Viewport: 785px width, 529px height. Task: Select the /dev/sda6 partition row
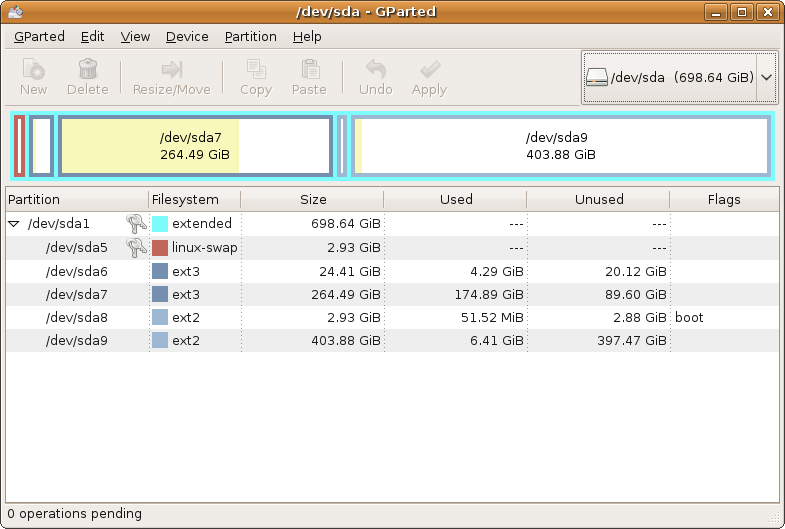click(x=392, y=271)
